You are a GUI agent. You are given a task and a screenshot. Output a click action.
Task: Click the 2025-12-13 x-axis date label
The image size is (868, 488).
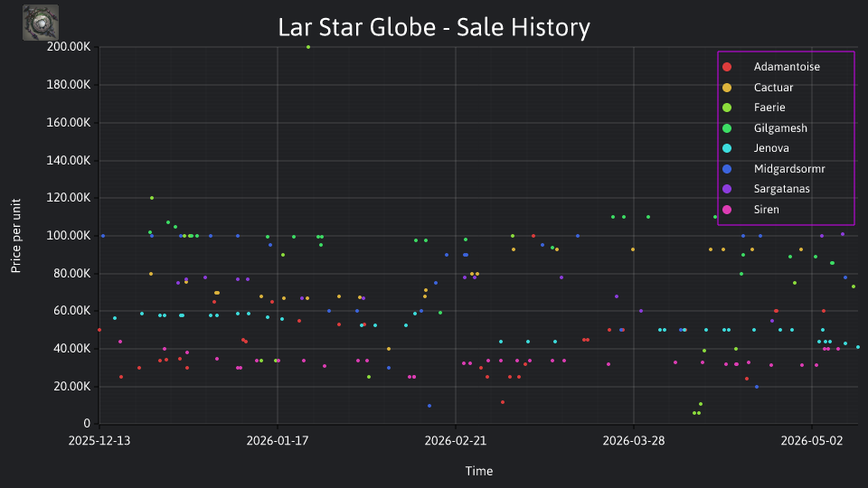[99, 441]
